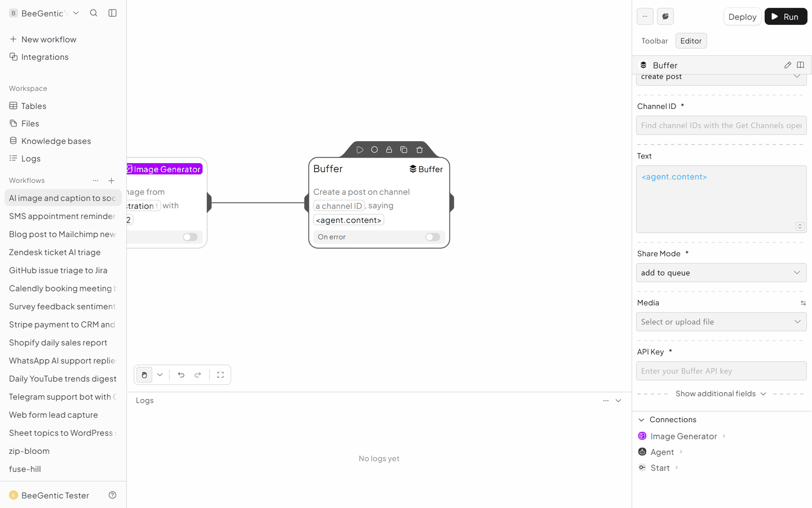Open Knowledge bases
The height and width of the screenshot is (508, 812).
[63, 141]
